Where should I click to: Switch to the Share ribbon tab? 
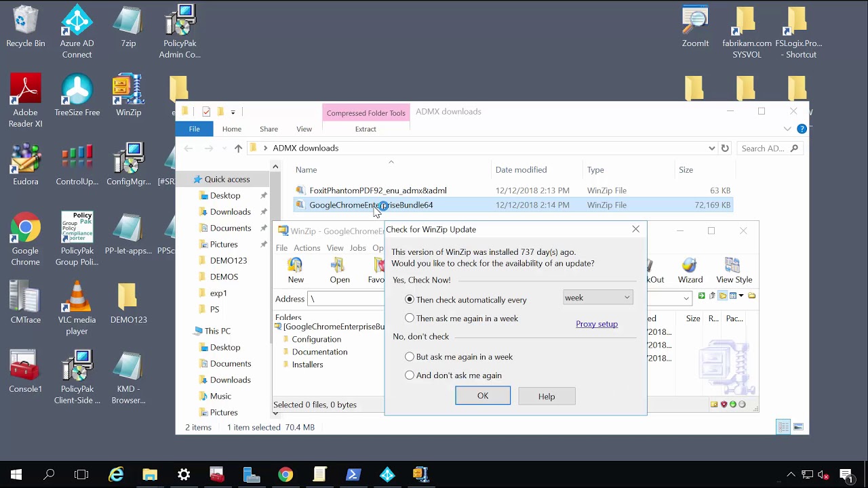(269, 129)
